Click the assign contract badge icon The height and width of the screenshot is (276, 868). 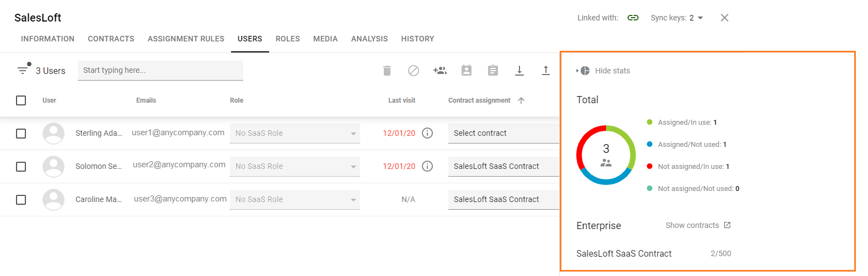click(x=467, y=71)
